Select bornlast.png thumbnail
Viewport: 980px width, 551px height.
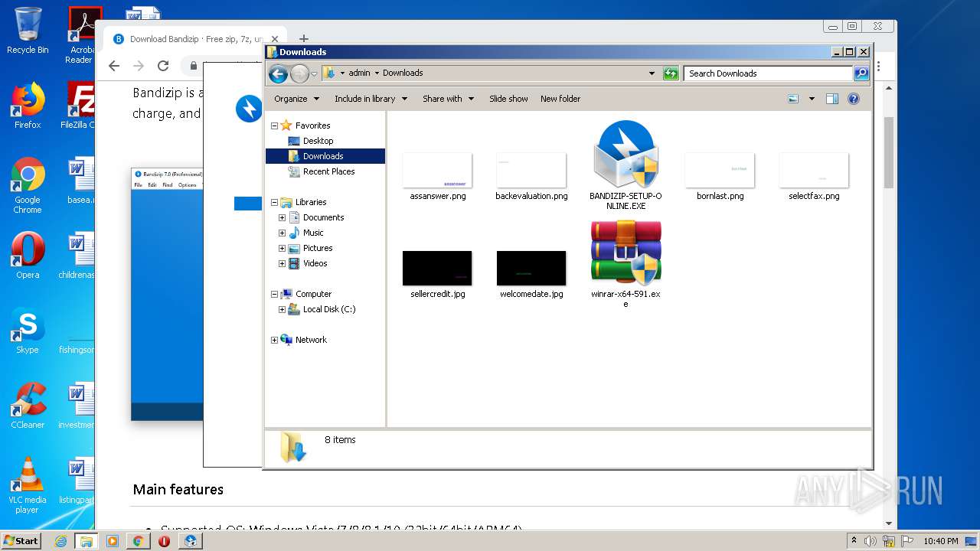720,170
